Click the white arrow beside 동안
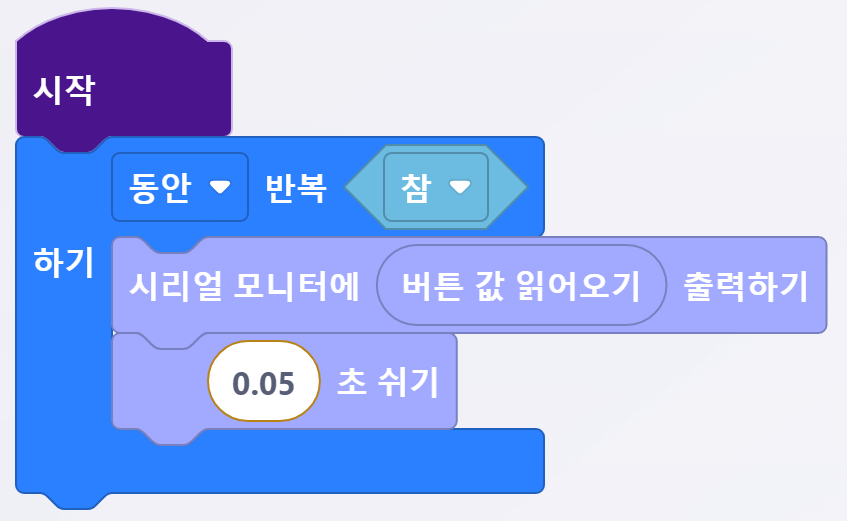The image size is (847, 521). tap(220, 188)
